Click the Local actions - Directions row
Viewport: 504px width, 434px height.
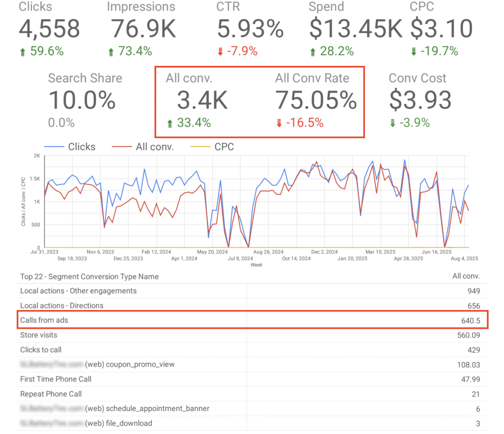coord(252,306)
